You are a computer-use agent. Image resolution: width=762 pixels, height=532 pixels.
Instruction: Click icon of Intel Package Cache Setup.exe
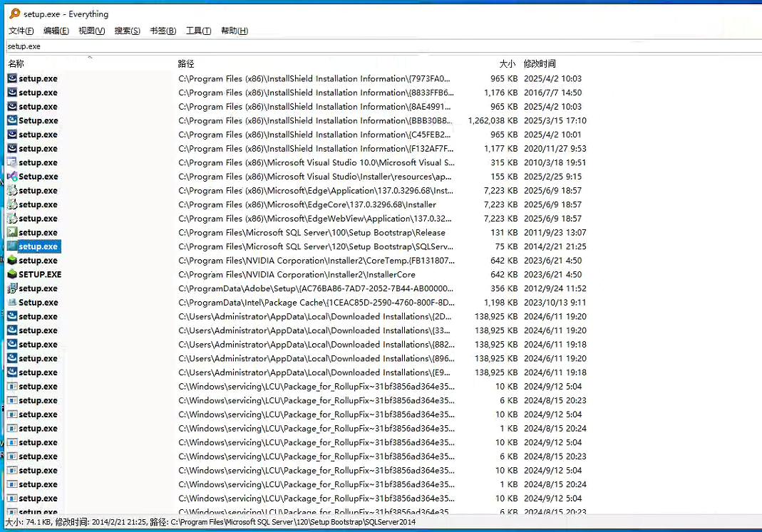click(12, 303)
